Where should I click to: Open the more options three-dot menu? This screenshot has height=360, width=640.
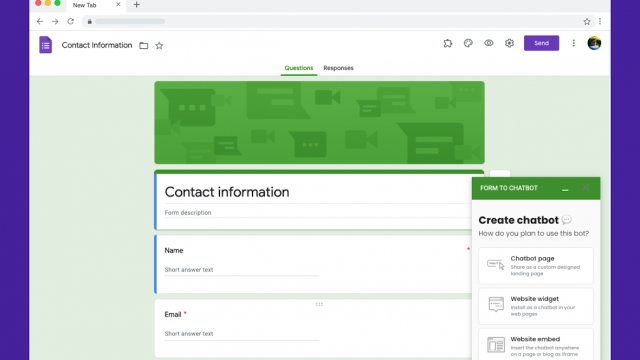pyautogui.click(x=573, y=43)
